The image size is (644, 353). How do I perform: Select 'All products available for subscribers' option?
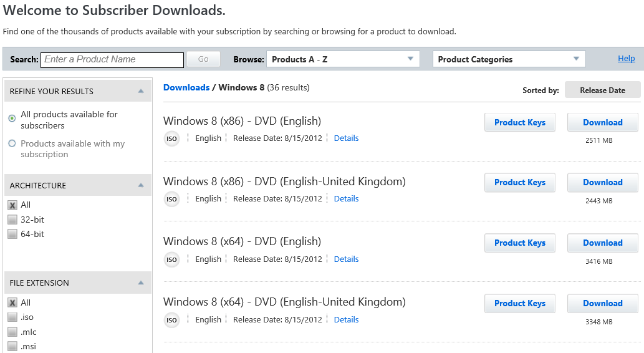coord(12,118)
